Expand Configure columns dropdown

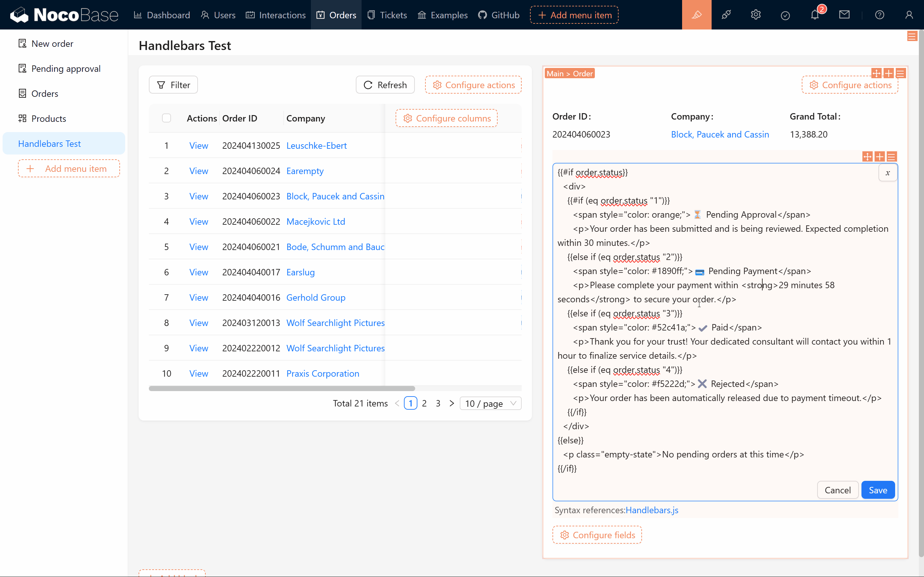point(446,118)
